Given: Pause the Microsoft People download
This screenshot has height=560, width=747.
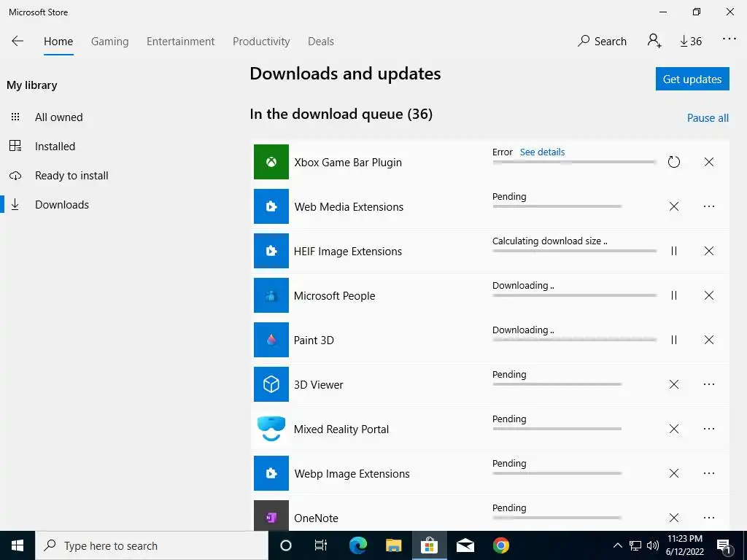Looking at the screenshot, I should click(x=673, y=295).
